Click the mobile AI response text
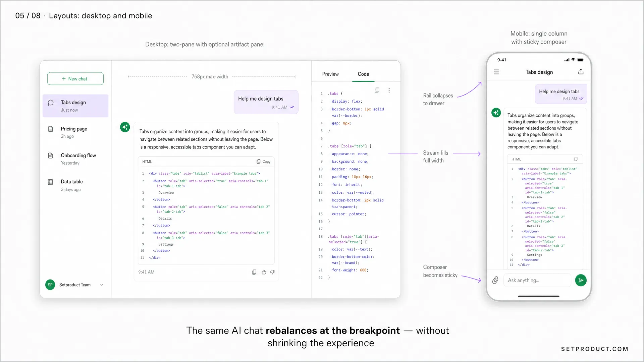 543,131
